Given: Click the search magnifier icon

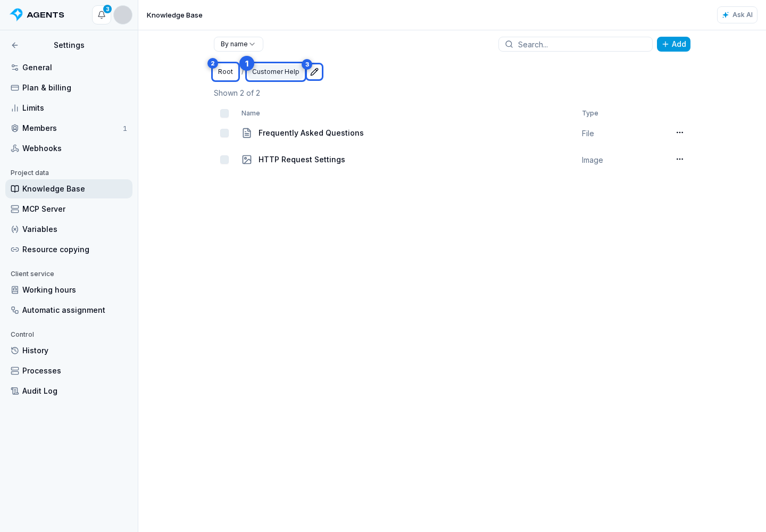Looking at the screenshot, I should pyautogui.click(x=509, y=44).
